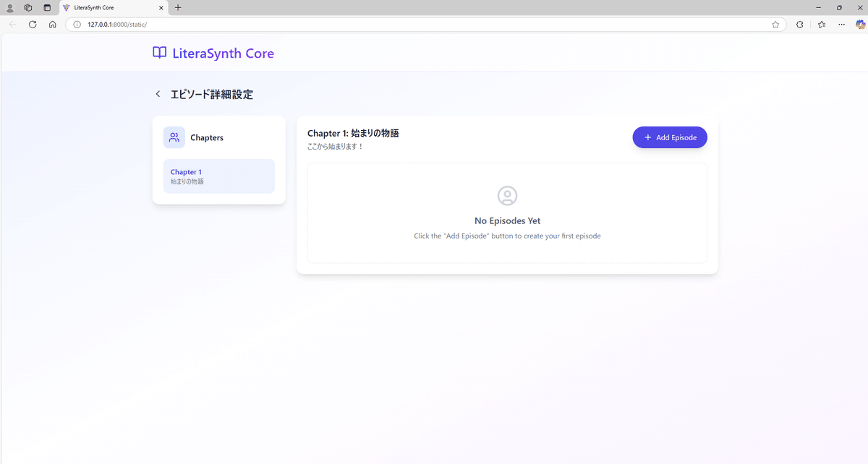
Task: Open the favorites list icon in the toolbar
Action: [821, 24]
